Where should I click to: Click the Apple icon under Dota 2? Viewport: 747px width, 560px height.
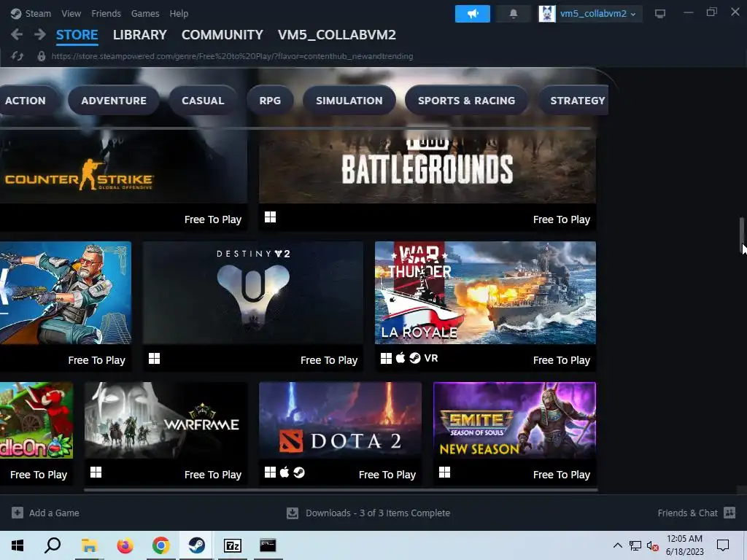[x=285, y=472]
